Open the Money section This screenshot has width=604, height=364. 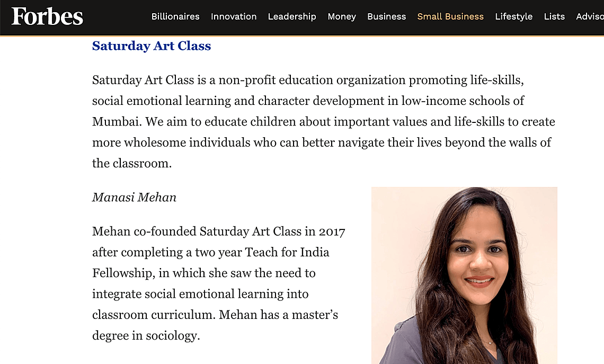(342, 16)
